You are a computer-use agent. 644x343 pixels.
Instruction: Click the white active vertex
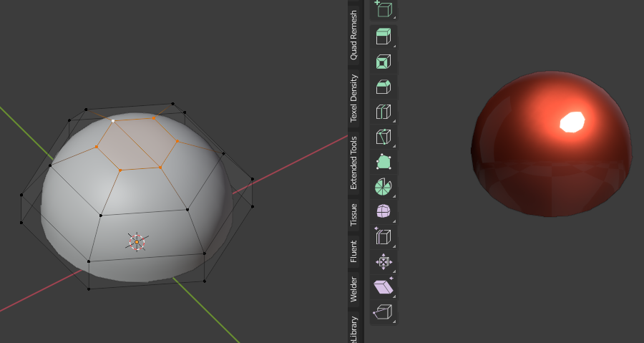[113, 121]
